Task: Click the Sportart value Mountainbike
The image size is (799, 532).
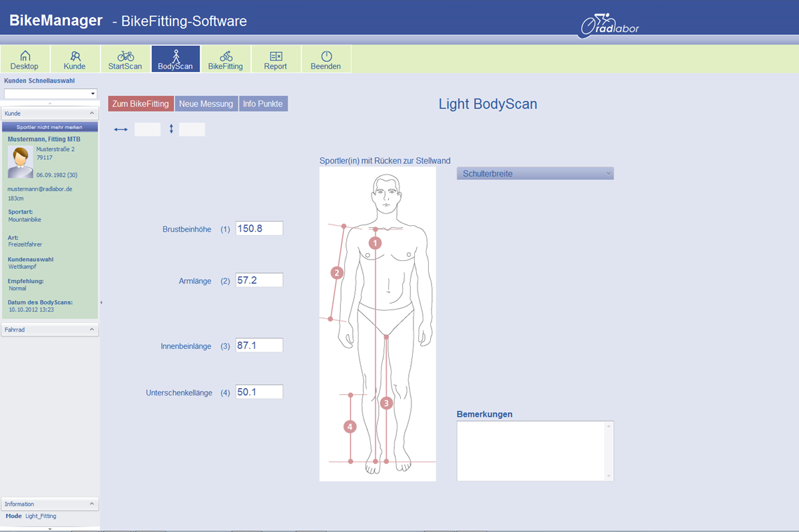Action: [24, 219]
